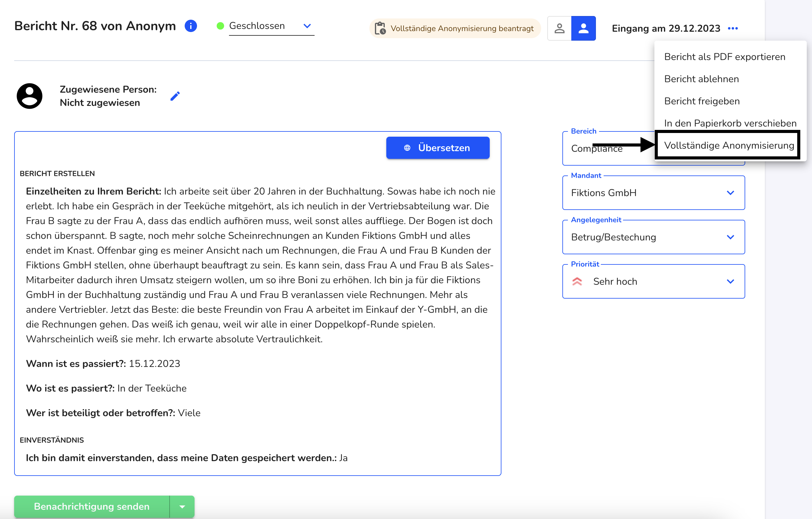
Task: Click the Nicht zugewiesen text
Action: tap(100, 103)
